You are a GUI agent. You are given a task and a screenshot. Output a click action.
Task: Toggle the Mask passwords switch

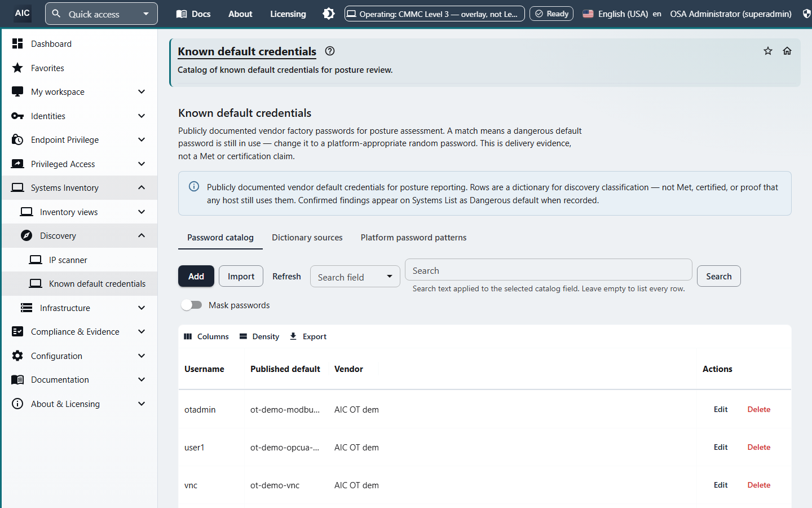192,305
